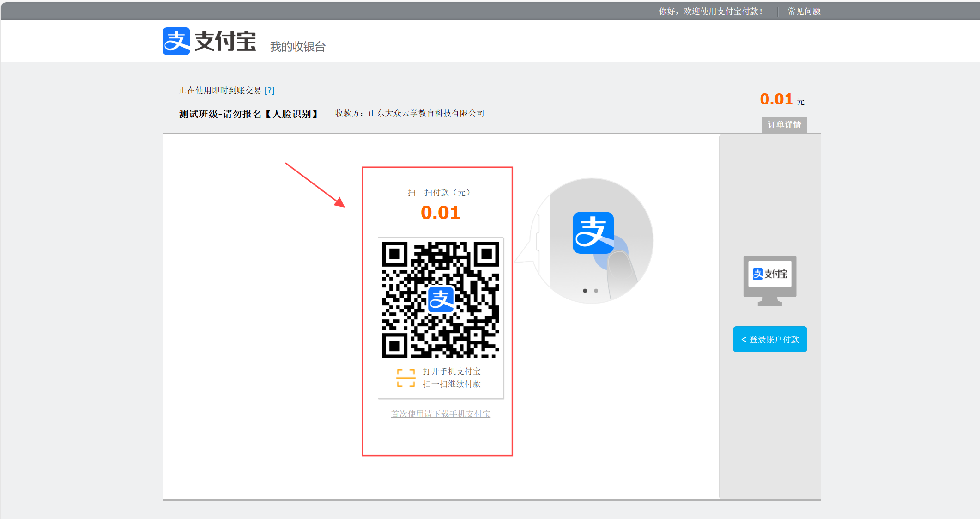Click the greeting 你好，欢迎使用支付宝付款！
This screenshot has width=980, height=519.
pos(711,12)
